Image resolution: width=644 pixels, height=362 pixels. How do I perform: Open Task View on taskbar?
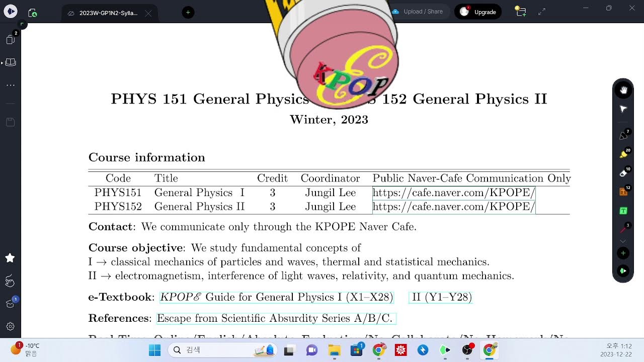click(x=289, y=350)
